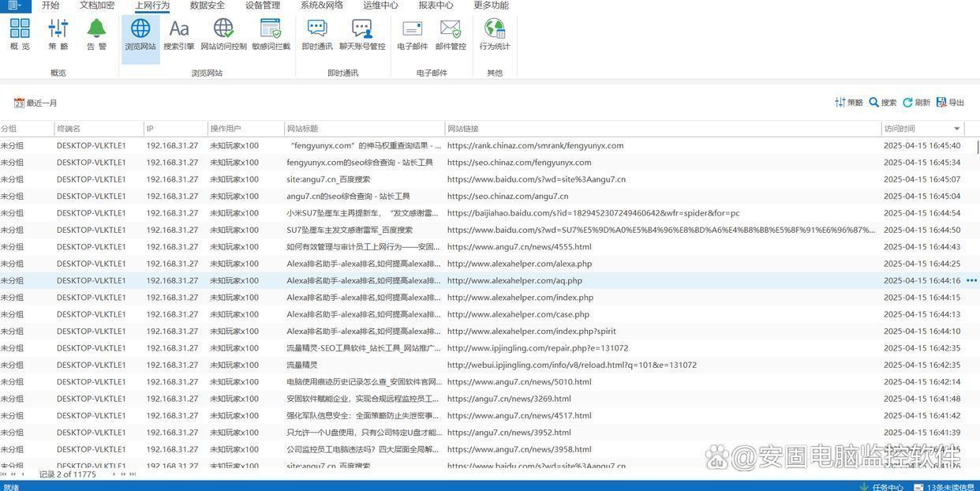980x491 pixels.
Task: Click the 访问时间 column sort arrow
Action: coord(956,129)
